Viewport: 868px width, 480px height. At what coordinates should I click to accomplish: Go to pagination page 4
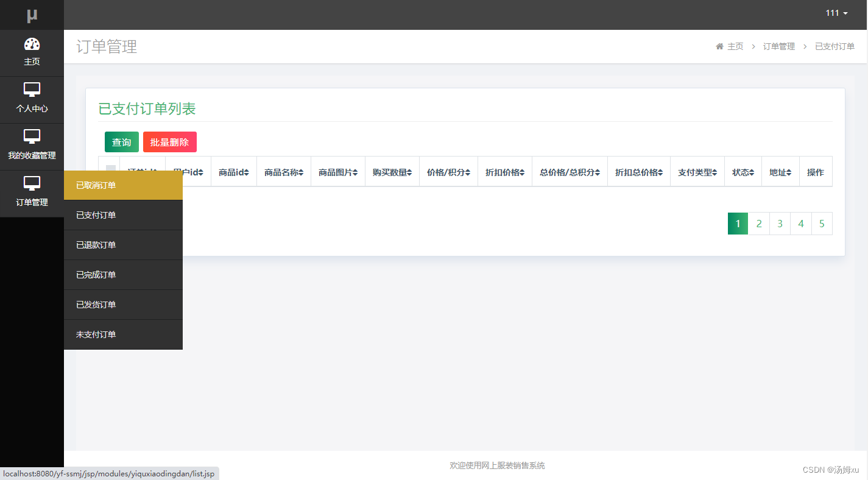click(801, 224)
